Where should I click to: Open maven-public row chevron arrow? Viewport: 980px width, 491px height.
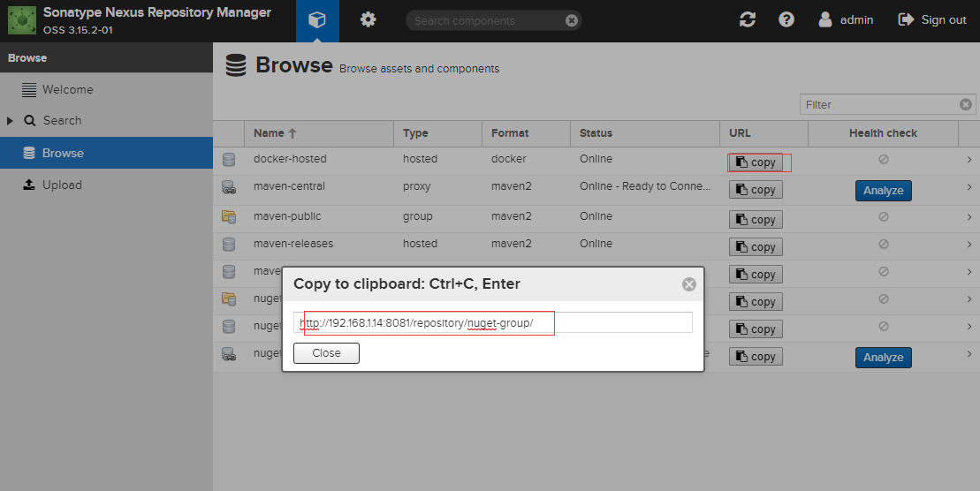coord(969,217)
